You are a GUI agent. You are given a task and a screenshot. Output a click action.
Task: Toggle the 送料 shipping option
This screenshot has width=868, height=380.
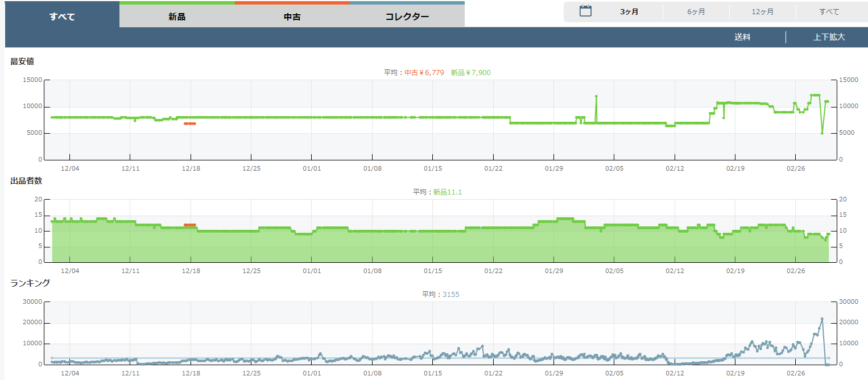click(742, 37)
